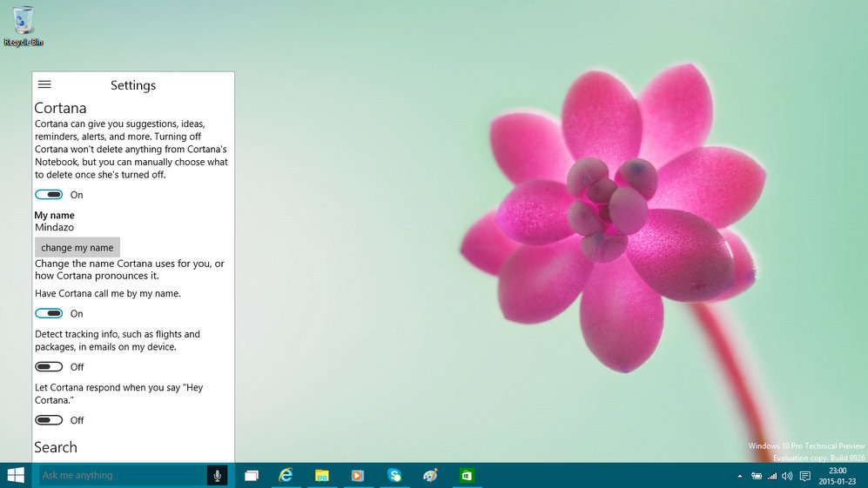Open Cortana's hamburger menu
Viewport: 868px width, 488px height.
tap(44, 84)
